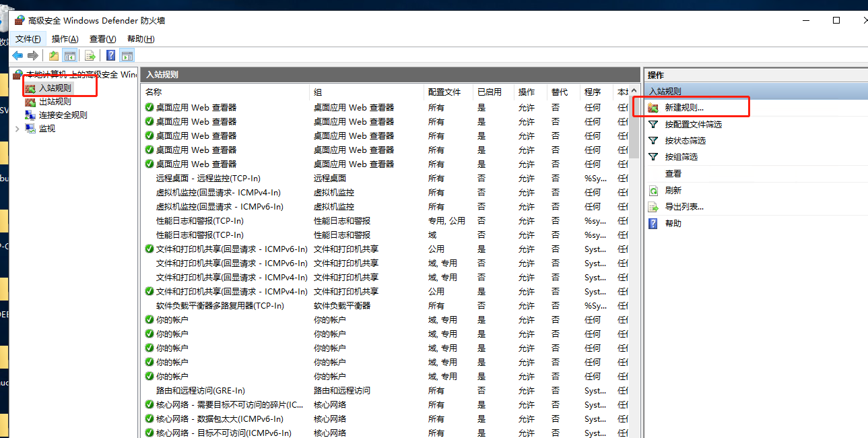Sort by the 已启用 column header
This screenshot has width=868, height=438.
494,92
